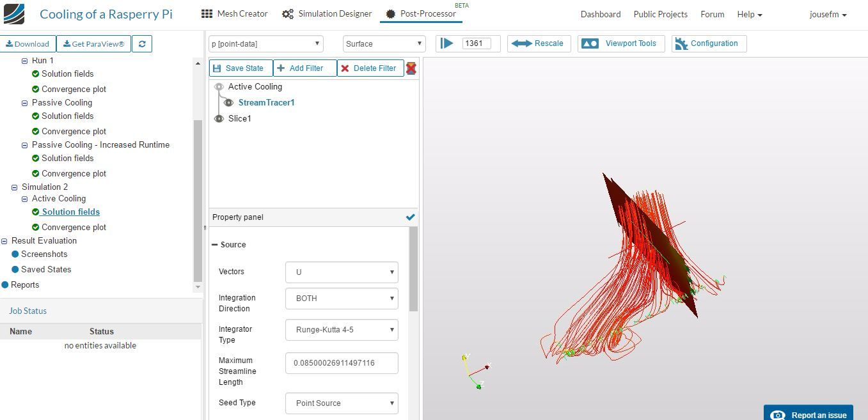Open Configuration settings
The width and height of the screenshot is (868, 420).
[x=709, y=43]
